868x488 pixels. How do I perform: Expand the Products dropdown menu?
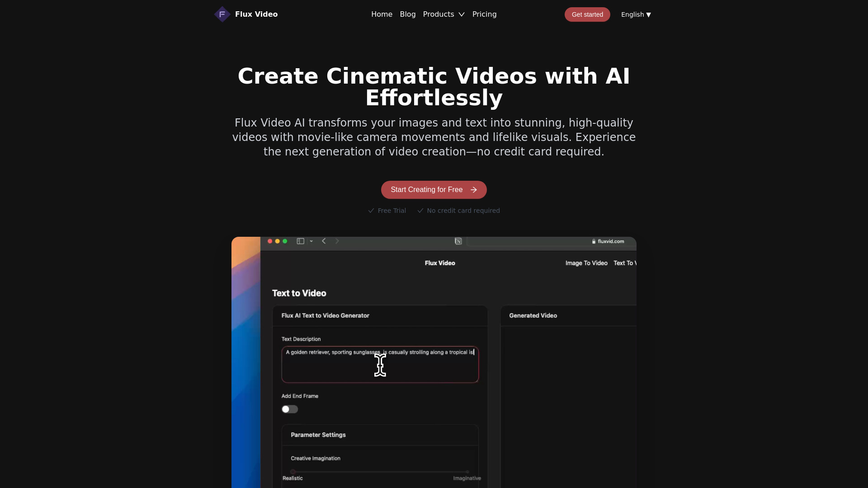pos(443,14)
